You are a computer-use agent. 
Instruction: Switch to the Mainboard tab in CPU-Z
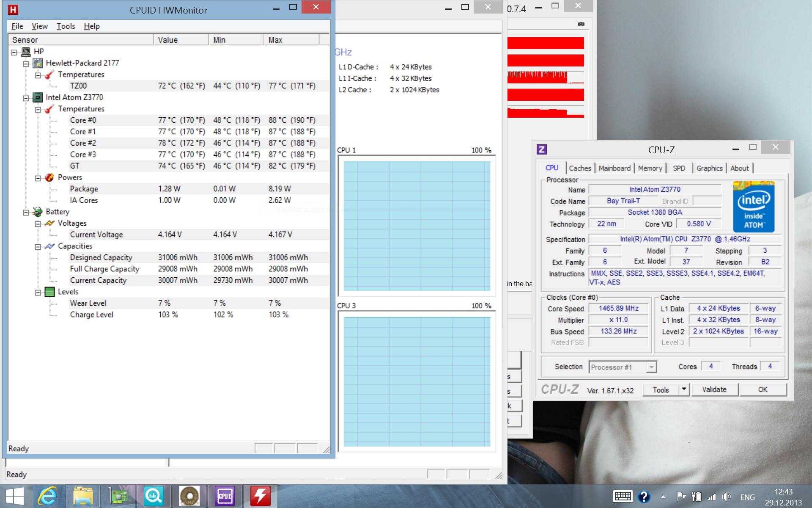614,168
